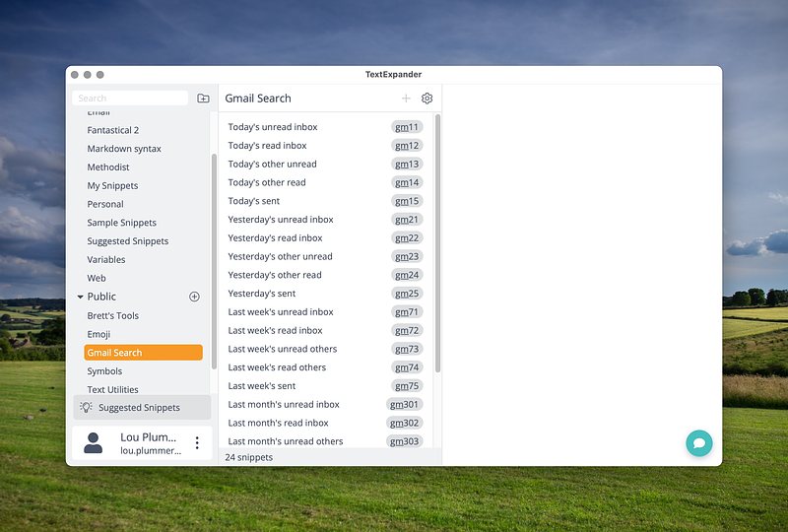Click the Public section header label

[x=101, y=297]
